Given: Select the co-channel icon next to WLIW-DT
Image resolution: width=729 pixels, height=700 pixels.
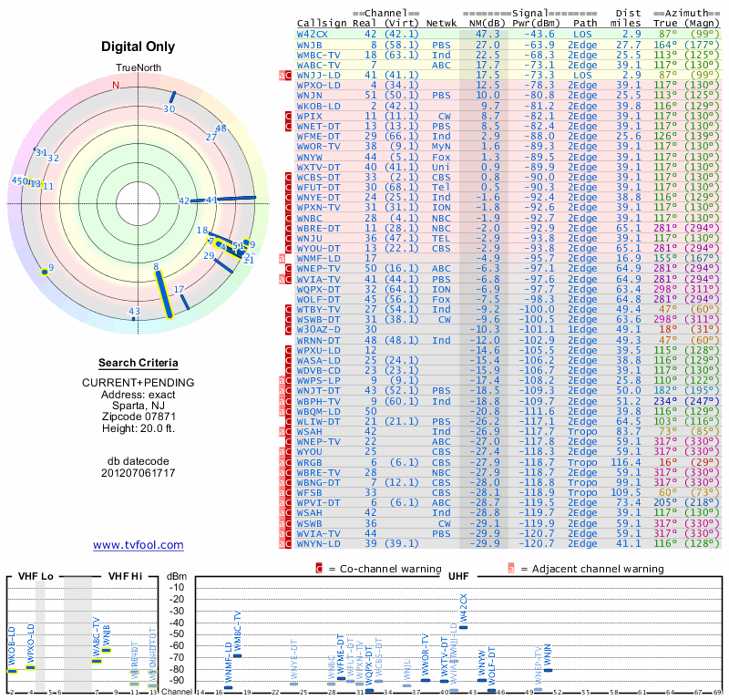Looking at the screenshot, I should (289, 422).
